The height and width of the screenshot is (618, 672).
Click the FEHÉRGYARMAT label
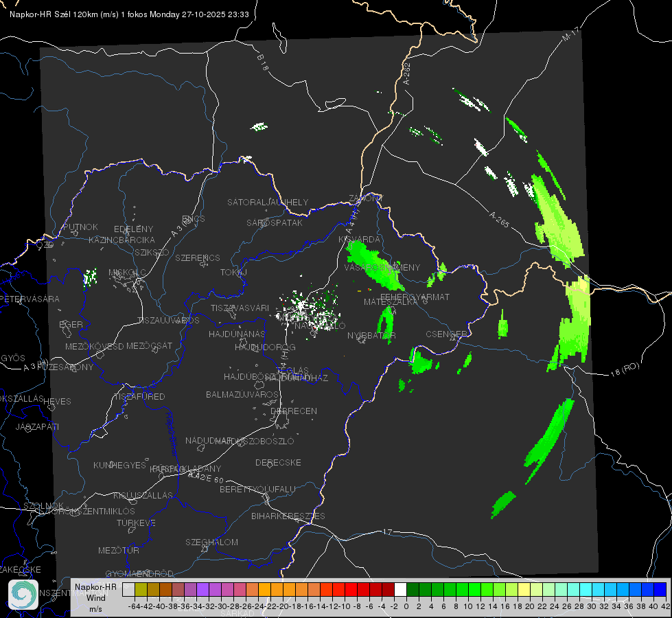click(415, 297)
